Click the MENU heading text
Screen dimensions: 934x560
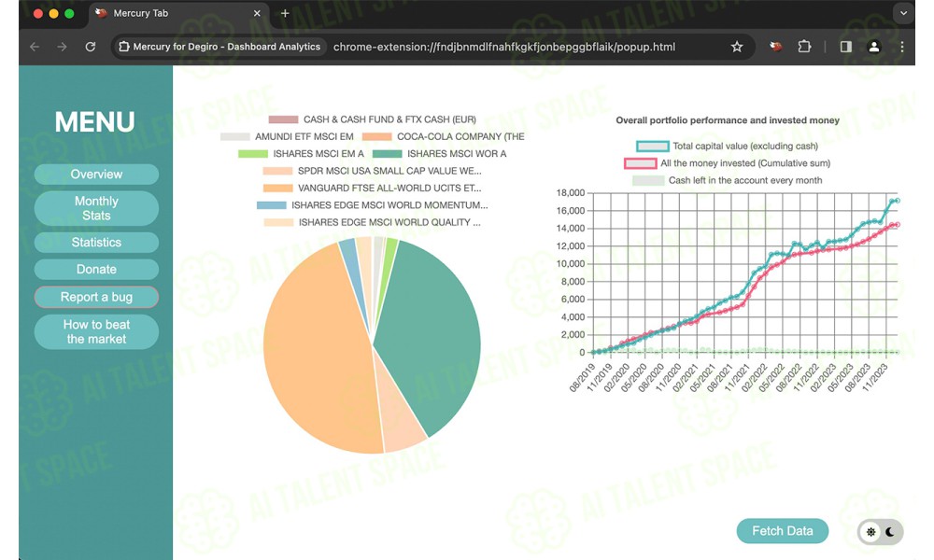94,122
